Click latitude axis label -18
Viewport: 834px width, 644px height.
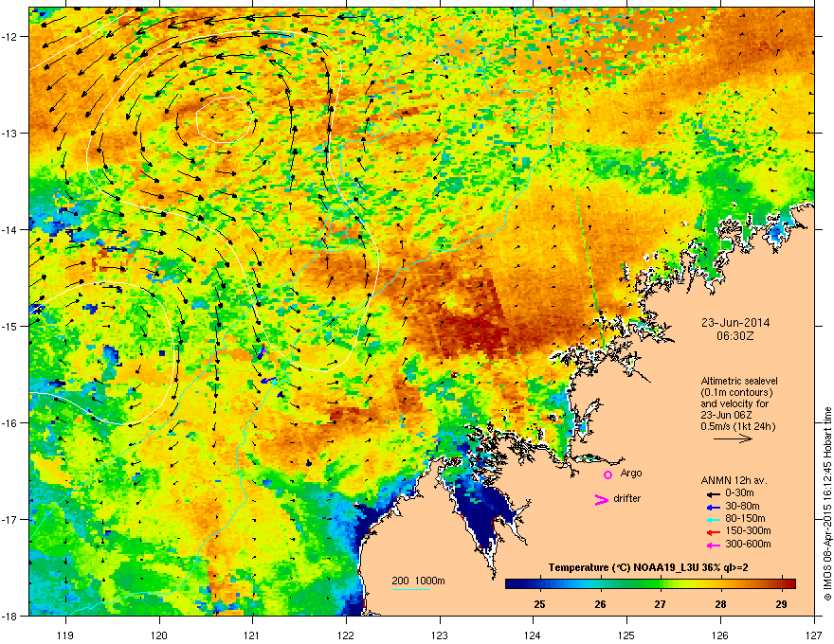10,616
